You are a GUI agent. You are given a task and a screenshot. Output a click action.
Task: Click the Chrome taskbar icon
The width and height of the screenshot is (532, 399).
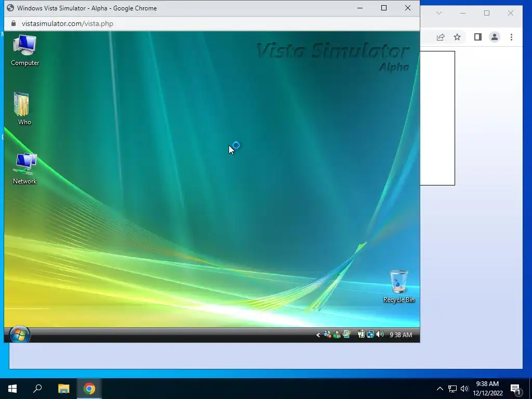click(89, 389)
